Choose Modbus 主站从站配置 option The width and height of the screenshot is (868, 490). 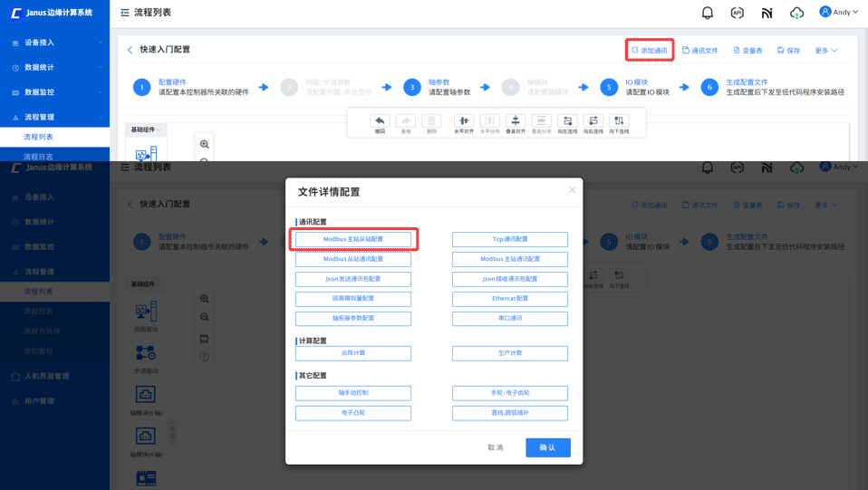353,239
